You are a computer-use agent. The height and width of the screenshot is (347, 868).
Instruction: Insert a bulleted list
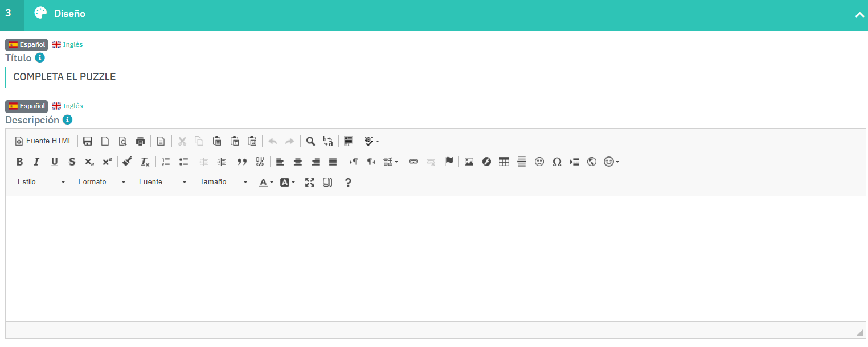pyautogui.click(x=183, y=162)
